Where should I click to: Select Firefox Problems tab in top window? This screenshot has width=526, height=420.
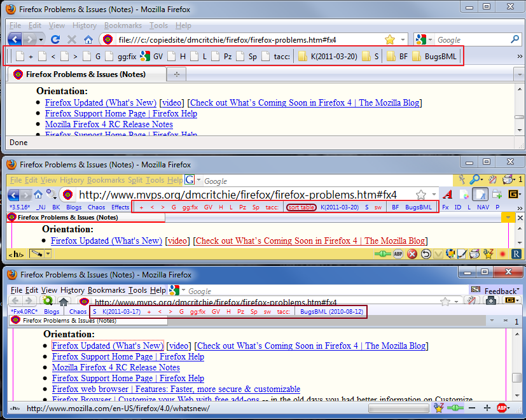(87, 74)
